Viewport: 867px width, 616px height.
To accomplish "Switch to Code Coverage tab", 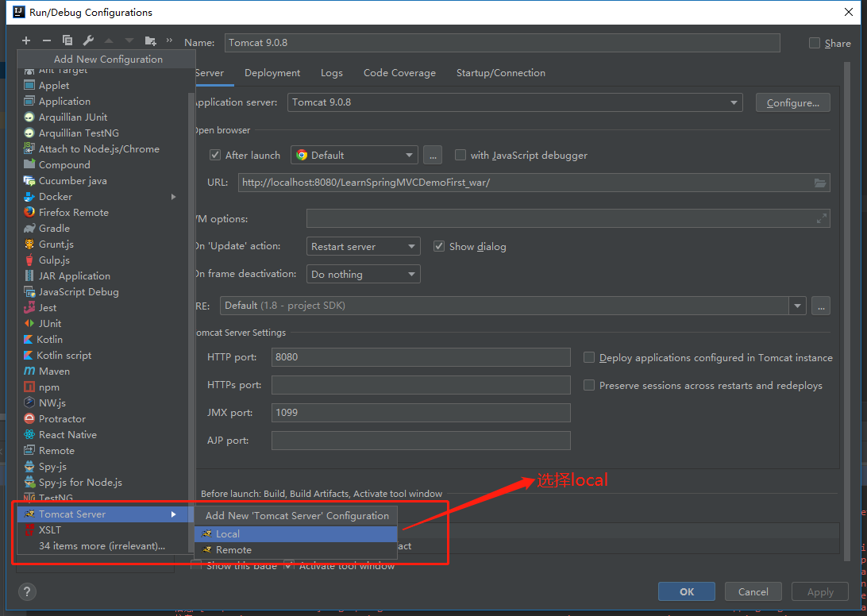I will coord(399,73).
